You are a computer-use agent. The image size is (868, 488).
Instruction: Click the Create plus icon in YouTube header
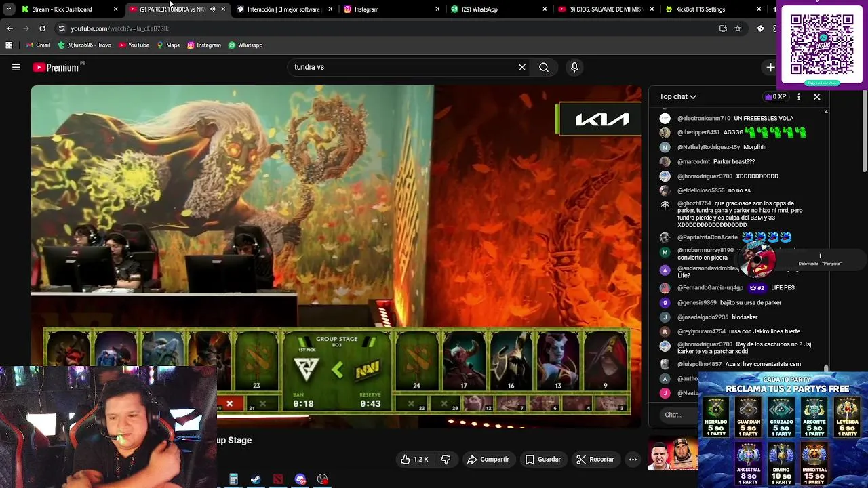770,67
